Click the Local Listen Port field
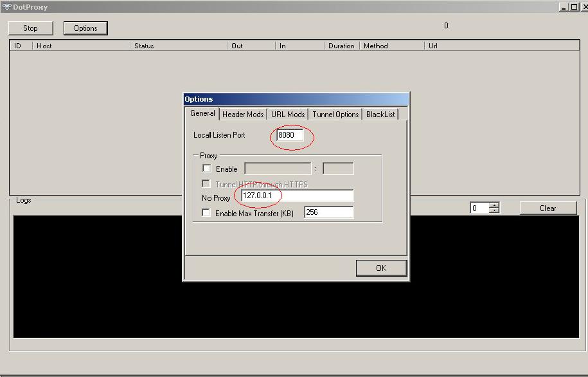 point(289,135)
